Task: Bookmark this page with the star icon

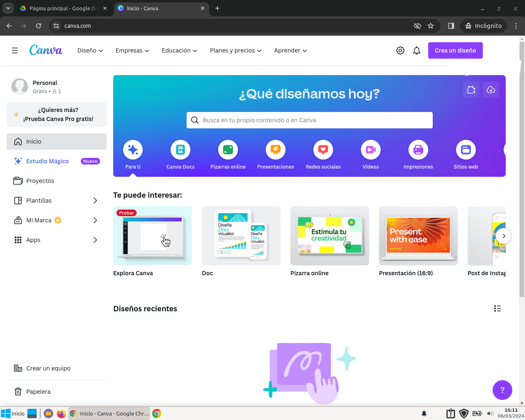Action: tap(431, 26)
